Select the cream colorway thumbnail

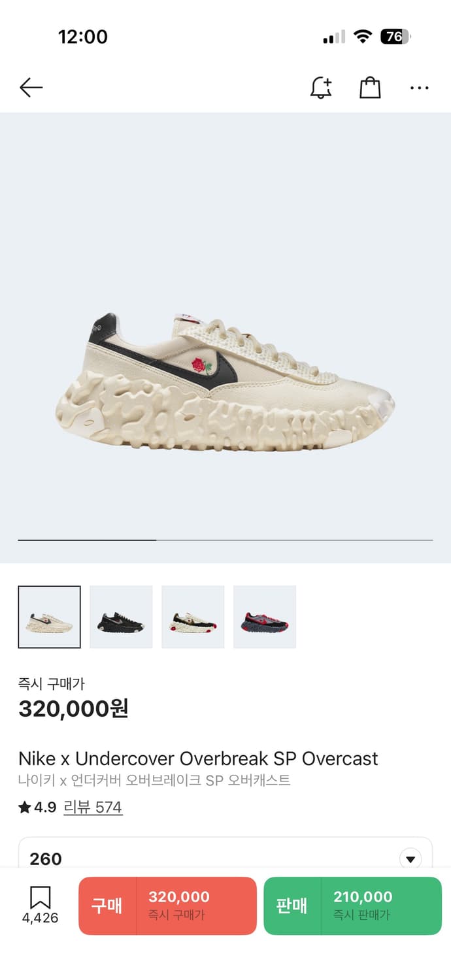pyautogui.click(x=50, y=617)
